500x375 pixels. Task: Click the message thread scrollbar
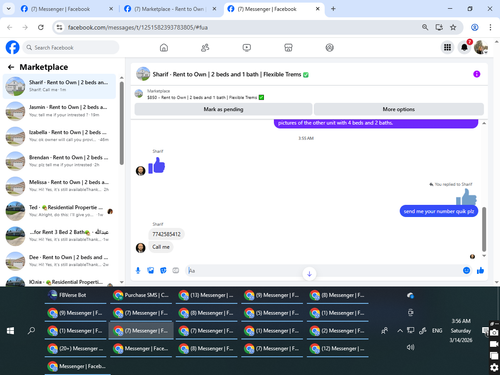pos(484,229)
